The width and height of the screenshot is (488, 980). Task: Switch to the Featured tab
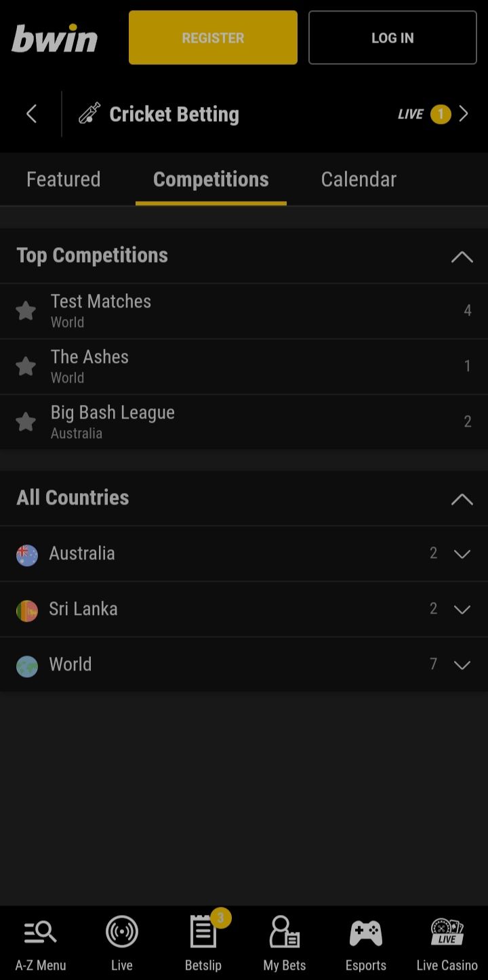point(64,179)
